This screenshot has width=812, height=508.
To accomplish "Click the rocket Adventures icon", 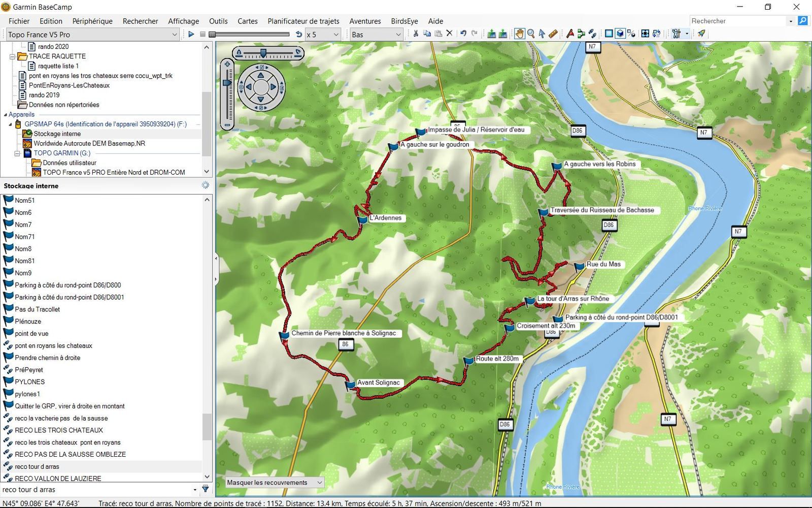I will point(701,34).
